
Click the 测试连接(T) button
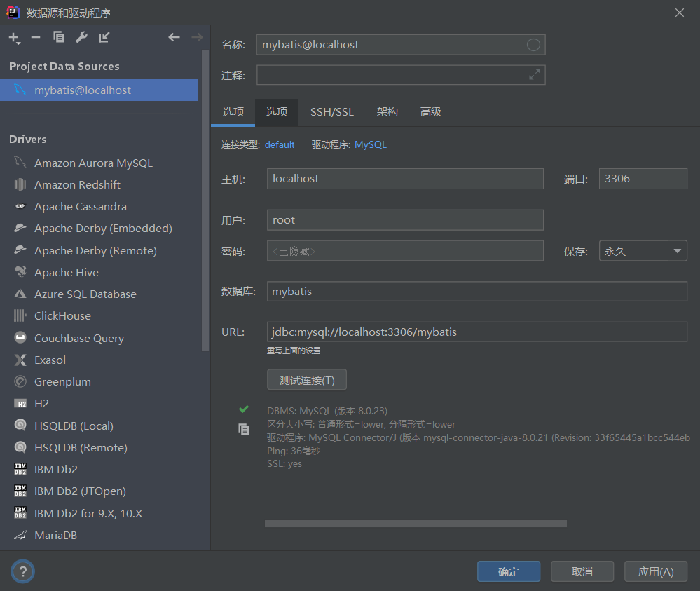pos(307,380)
